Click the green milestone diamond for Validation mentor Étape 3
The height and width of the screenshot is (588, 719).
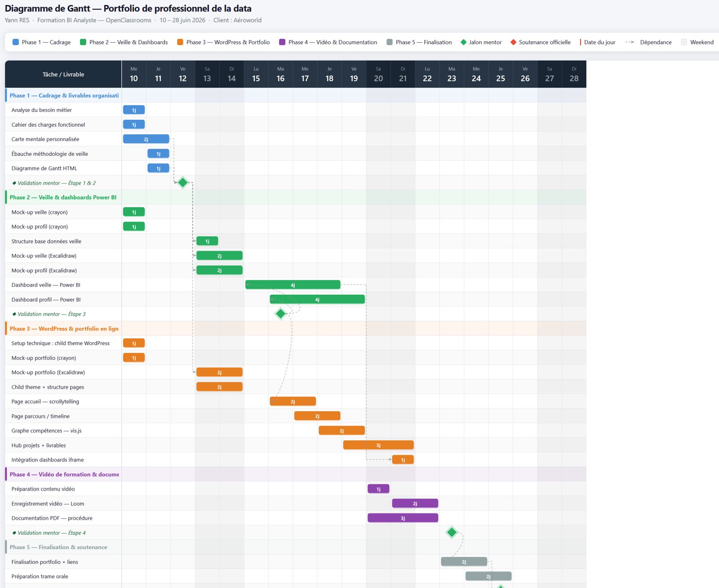pyautogui.click(x=280, y=314)
